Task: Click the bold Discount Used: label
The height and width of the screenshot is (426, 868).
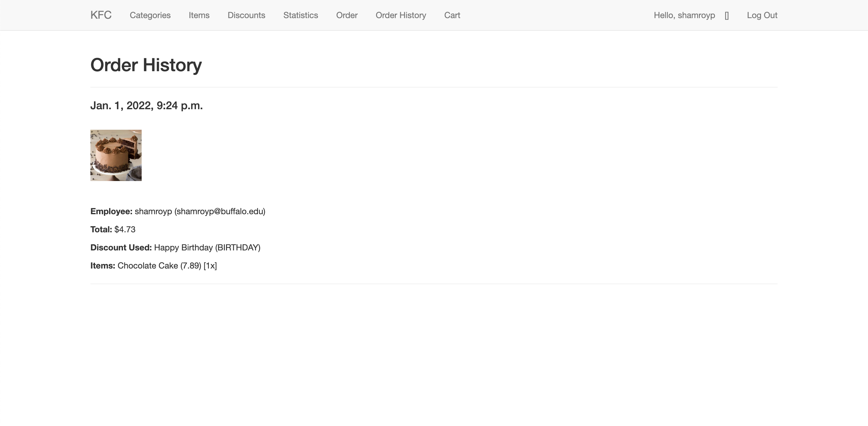Action: 121,248
